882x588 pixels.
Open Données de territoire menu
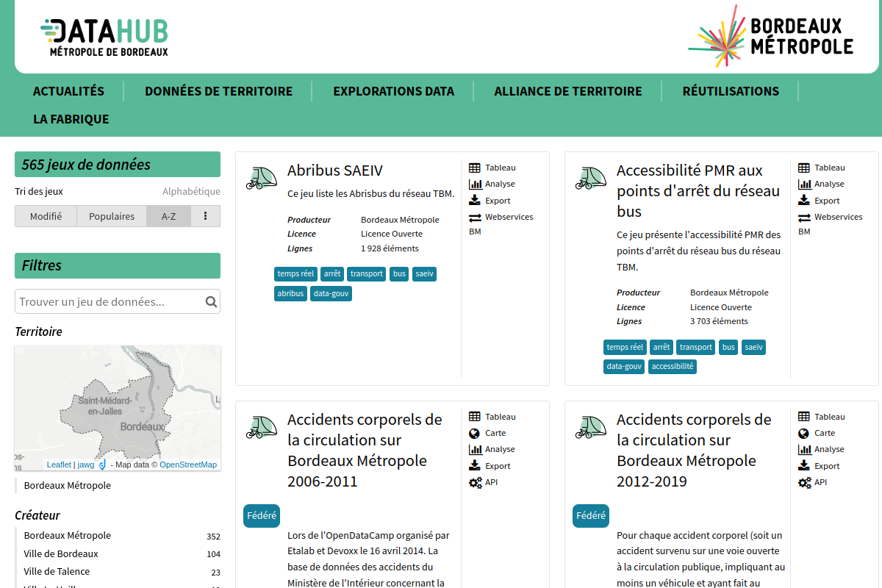click(x=218, y=91)
